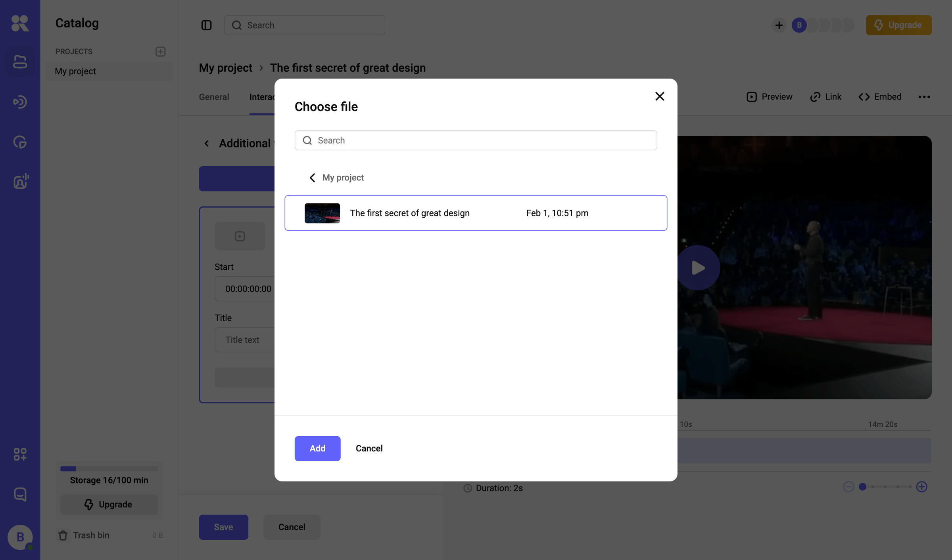Select the video thumbnail in the file list
This screenshot has width=952, height=560.
click(322, 213)
